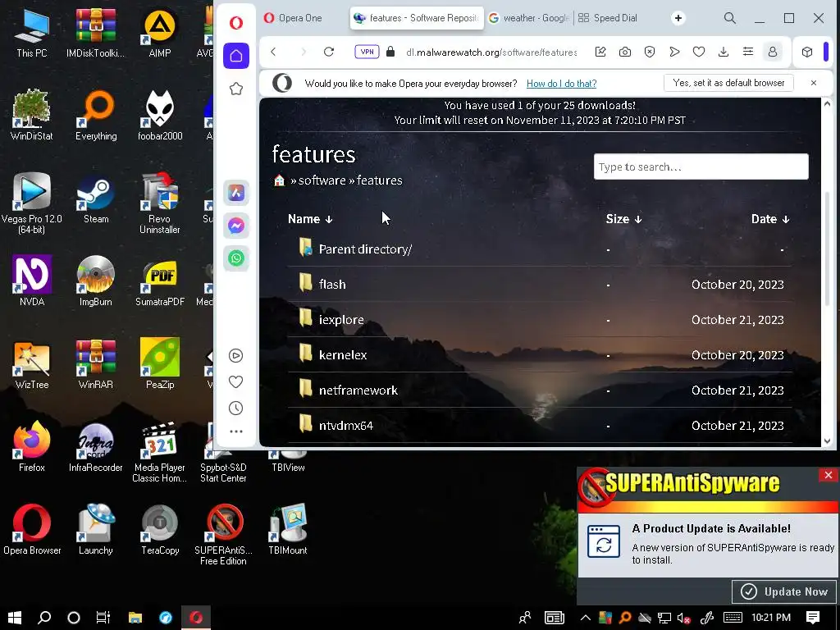
Task: Open the heart Pinboards icon in the sidebar
Action: 235,382
